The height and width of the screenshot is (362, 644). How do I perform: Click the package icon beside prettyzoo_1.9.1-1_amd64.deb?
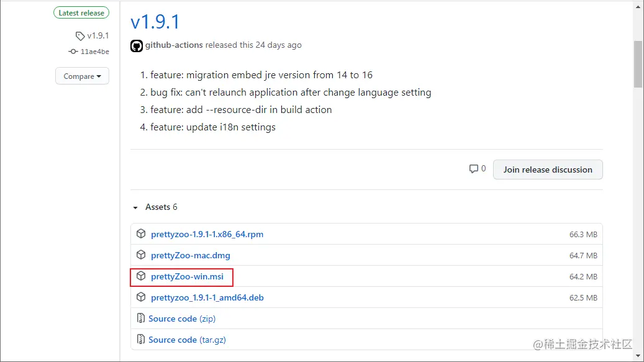[141, 297]
